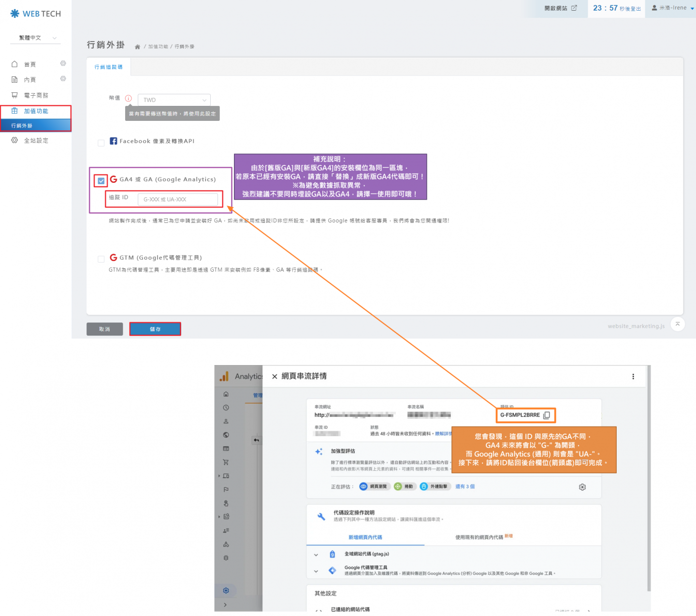Viewport: 696px width, 616px height.
Task: Select the 行銷追蹤碼 tab
Action: [108, 67]
